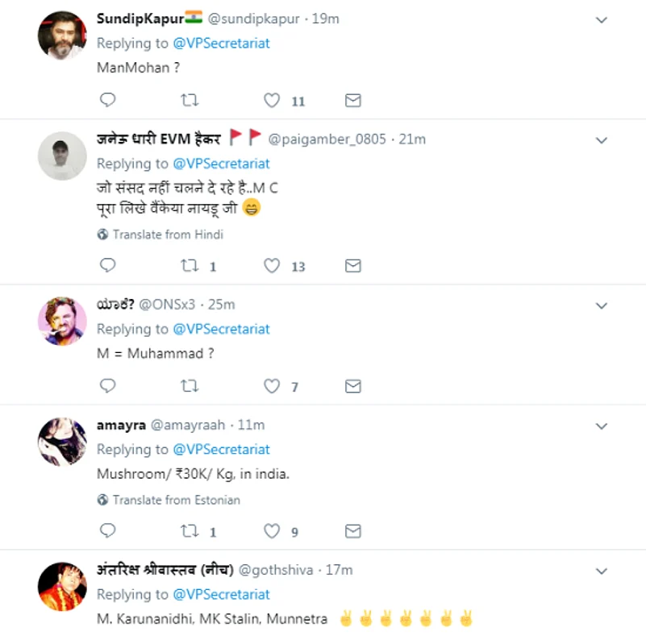Reply to ONSx3's Muhammad tweet
The height and width of the screenshot is (644, 646).
[107, 386]
